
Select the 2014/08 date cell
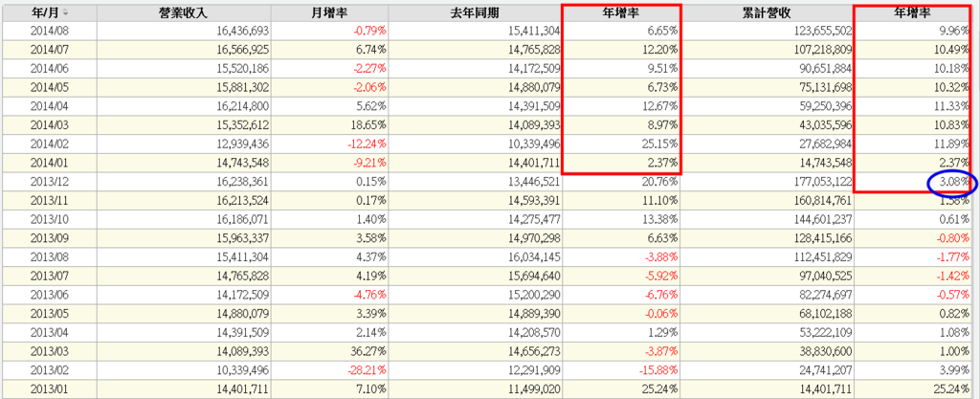[49, 32]
